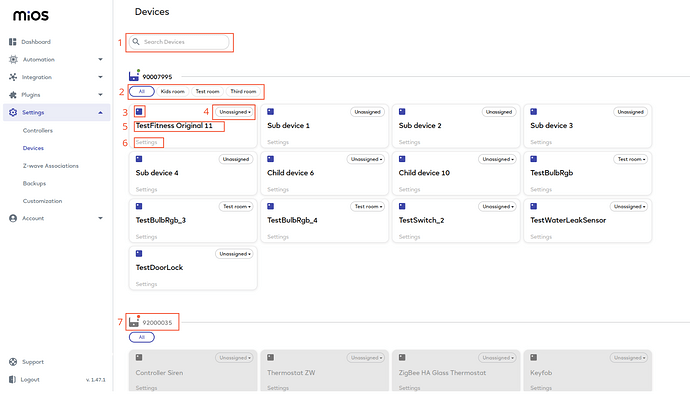Click device icon on Sub device 3 card

click(x=533, y=112)
